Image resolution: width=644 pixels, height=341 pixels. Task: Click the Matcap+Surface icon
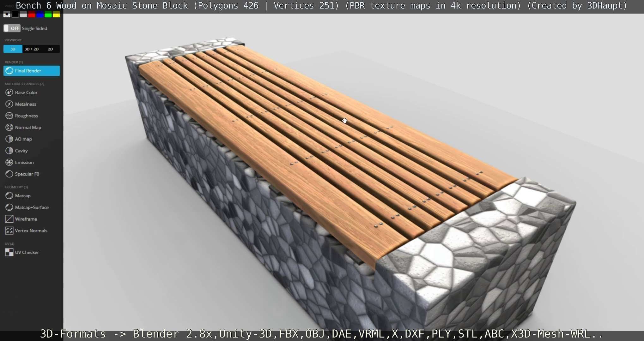pyautogui.click(x=9, y=207)
